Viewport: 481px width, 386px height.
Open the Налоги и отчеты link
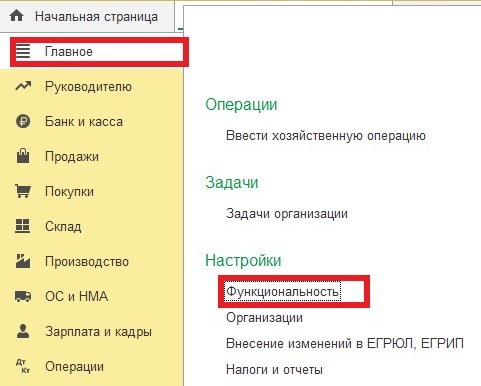274,370
